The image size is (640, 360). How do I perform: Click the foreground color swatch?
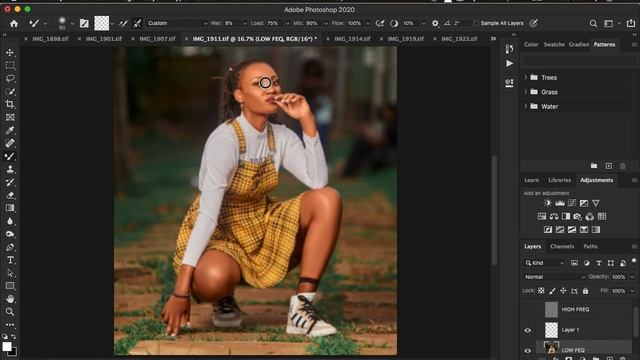[7, 347]
